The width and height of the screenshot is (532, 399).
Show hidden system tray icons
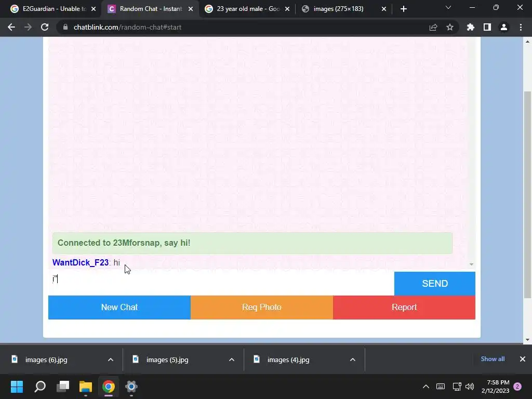point(426,387)
